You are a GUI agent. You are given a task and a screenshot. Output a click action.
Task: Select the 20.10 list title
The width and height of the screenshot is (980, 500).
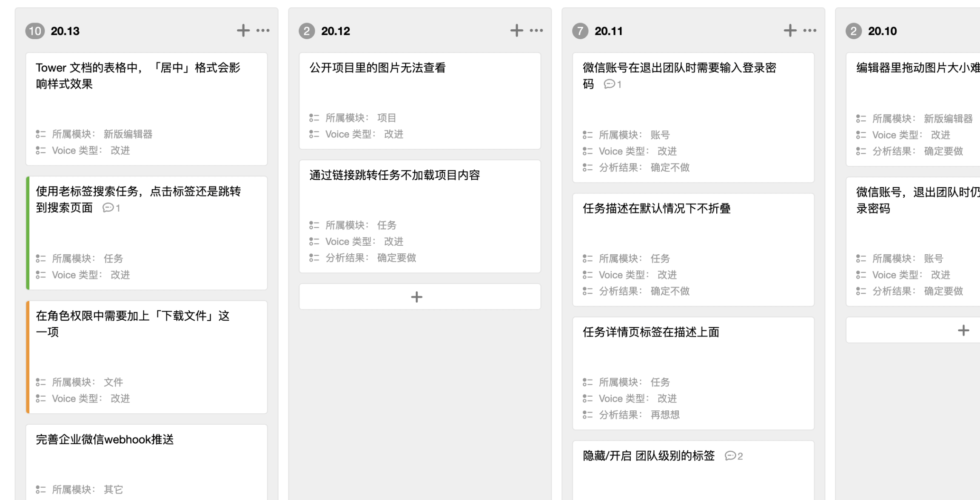(x=883, y=31)
